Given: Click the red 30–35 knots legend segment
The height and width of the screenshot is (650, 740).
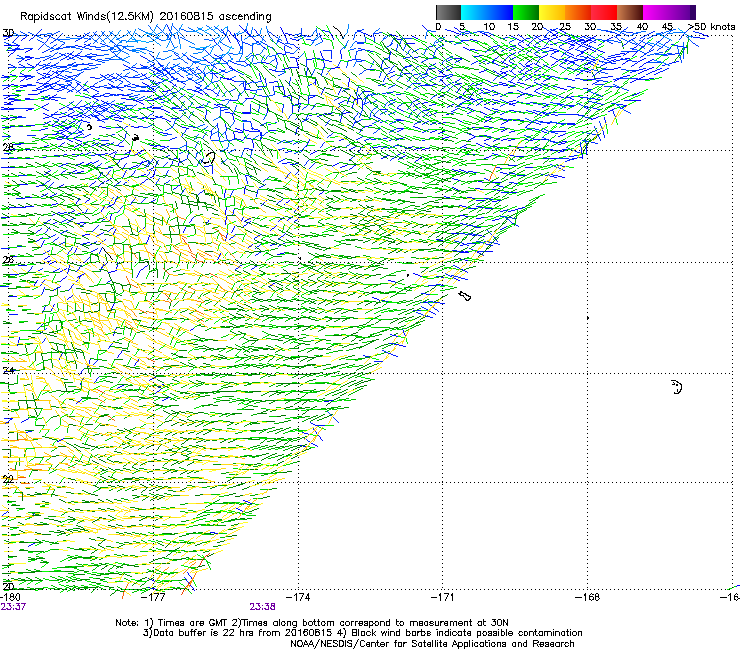Looking at the screenshot, I should [604, 12].
